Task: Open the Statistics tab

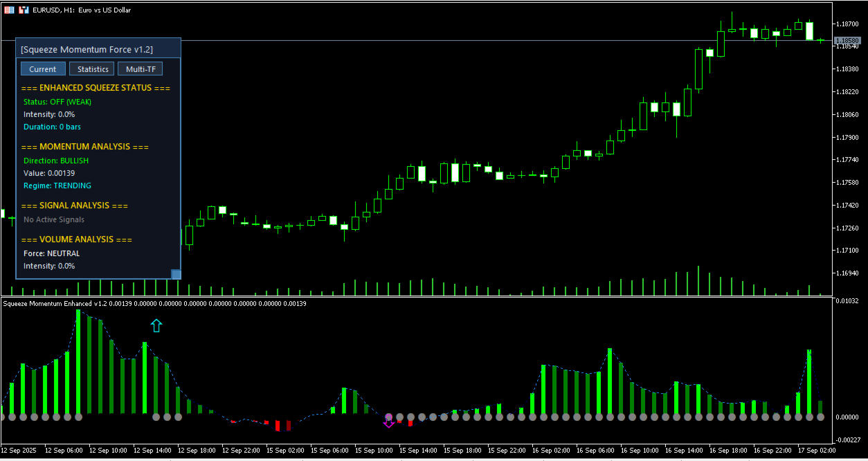Action: 93,69
